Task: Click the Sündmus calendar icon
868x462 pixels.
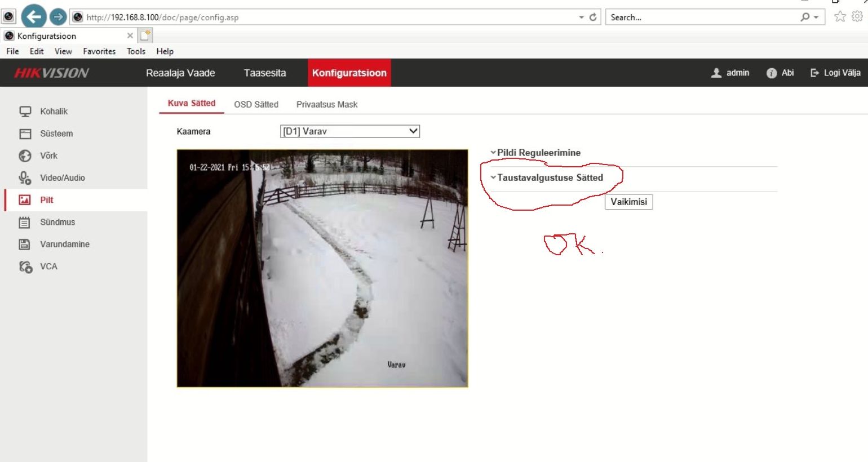Action: point(25,222)
